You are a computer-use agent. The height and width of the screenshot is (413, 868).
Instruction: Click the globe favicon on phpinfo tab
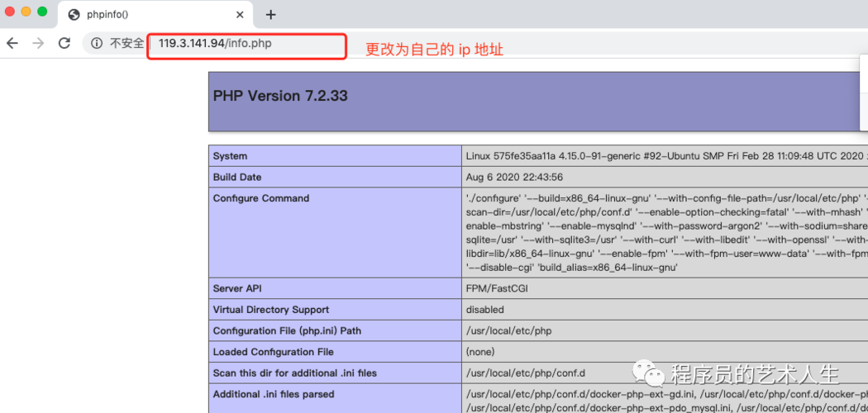pyautogui.click(x=74, y=15)
